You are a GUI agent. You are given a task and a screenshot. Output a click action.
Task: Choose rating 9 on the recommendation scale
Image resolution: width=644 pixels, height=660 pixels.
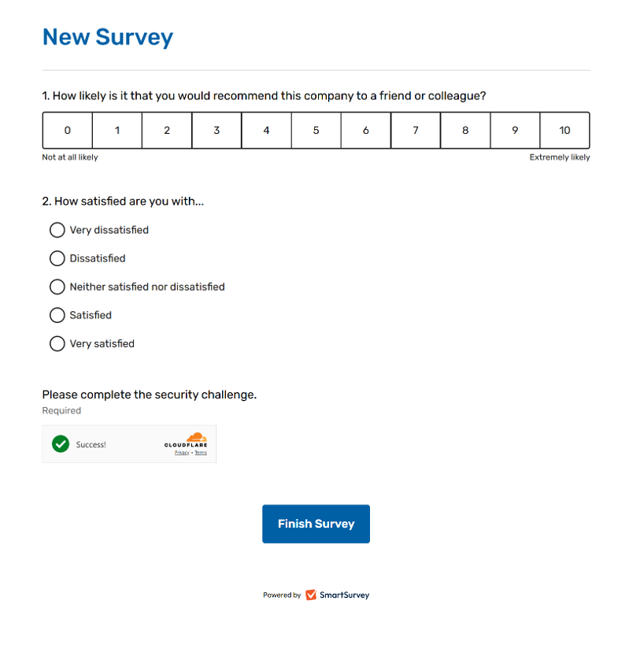515,131
